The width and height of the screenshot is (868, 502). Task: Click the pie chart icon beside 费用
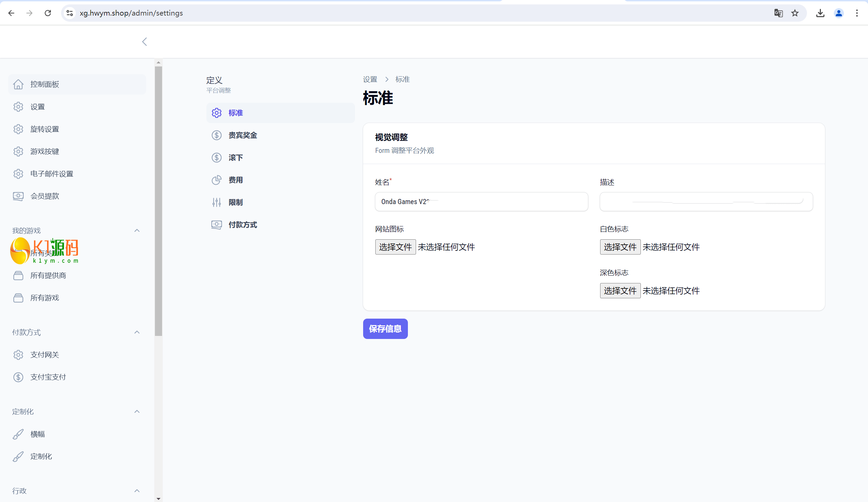point(216,180)
